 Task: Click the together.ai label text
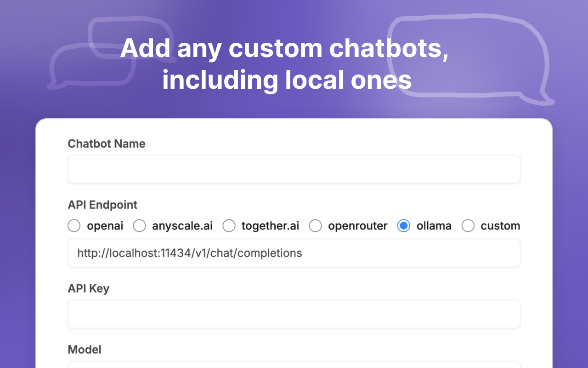tap(271, 226)
